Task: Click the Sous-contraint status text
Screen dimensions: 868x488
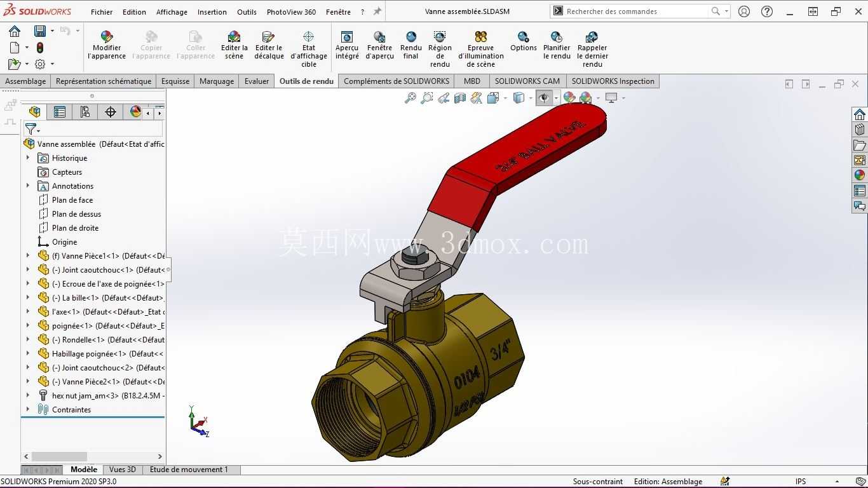Action: [598, 482]
